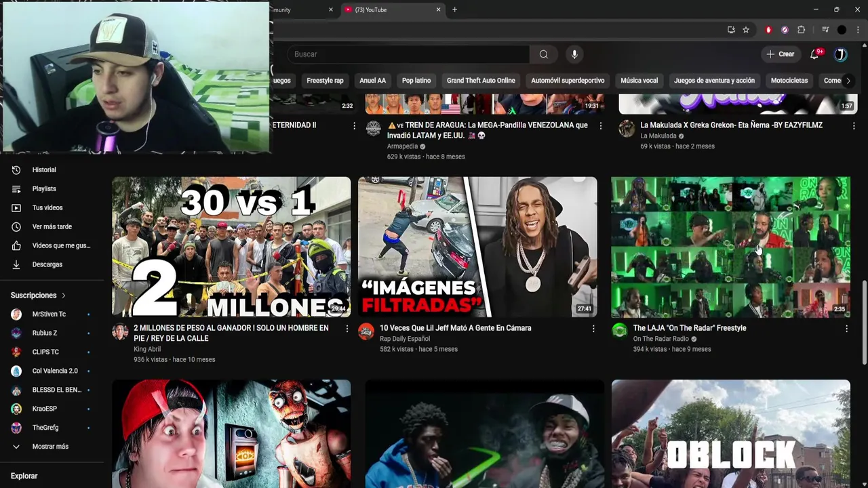Open a new browser tab

coord(454,9)
